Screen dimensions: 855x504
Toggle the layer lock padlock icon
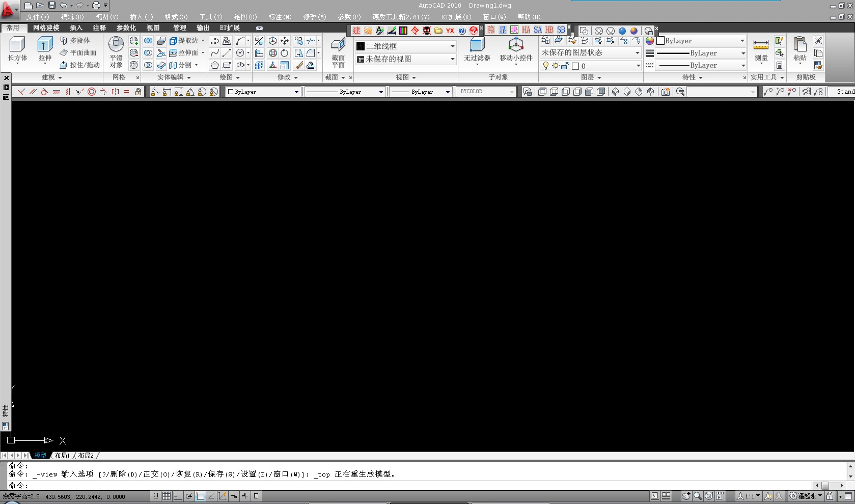pos(565,66)
